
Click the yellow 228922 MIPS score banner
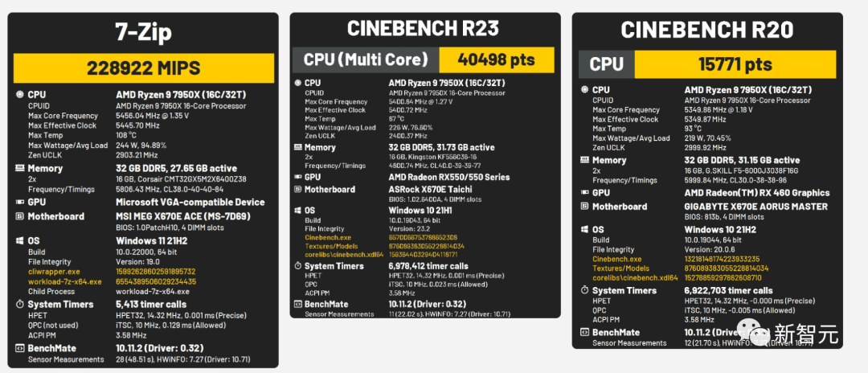click(145, 68)
